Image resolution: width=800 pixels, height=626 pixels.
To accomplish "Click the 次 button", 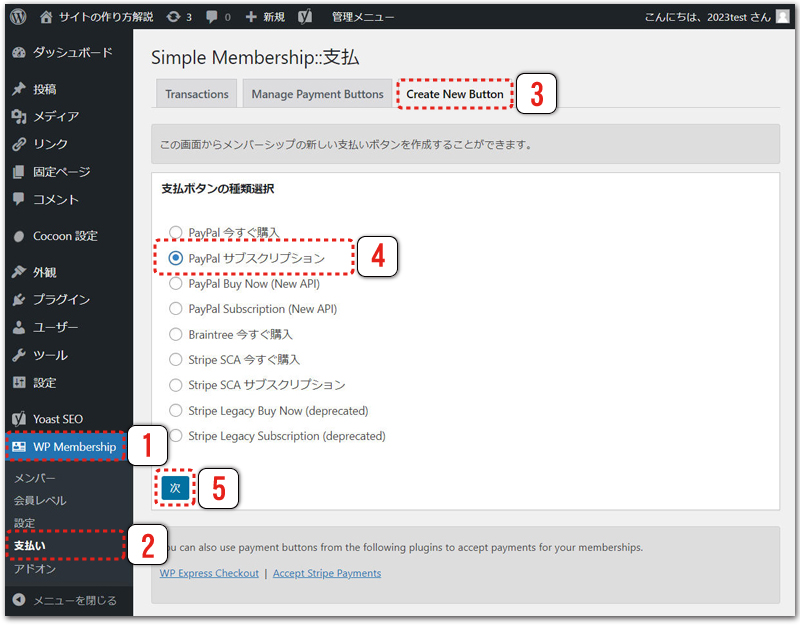I will tap(175, 487).
